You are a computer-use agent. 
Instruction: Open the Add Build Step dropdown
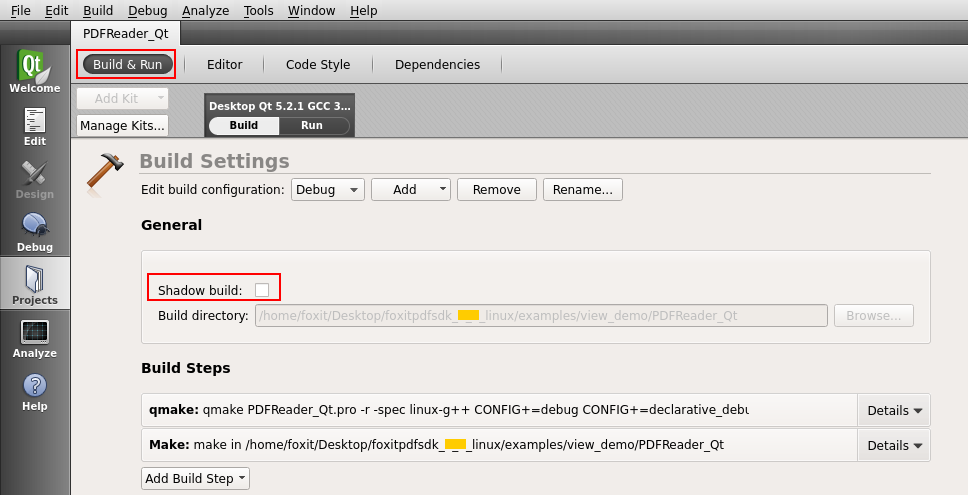click(195, 478)
